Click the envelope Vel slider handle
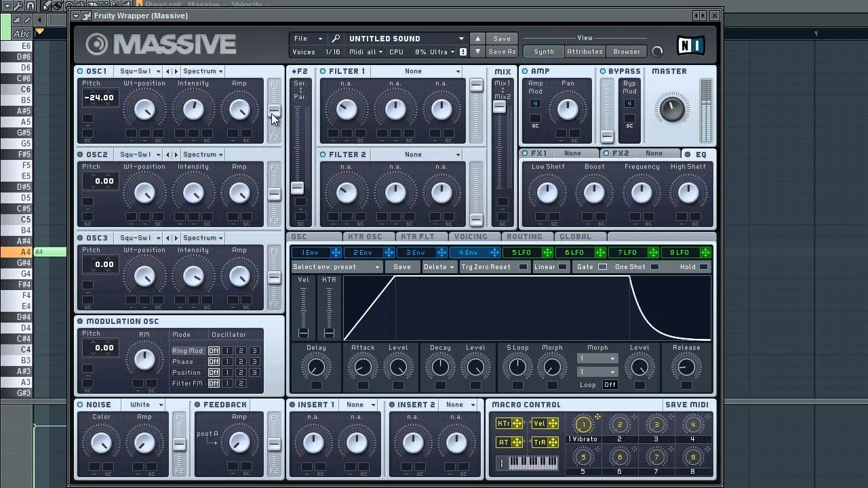The width and height of the screenshot is (868, 488). [303, 333]
